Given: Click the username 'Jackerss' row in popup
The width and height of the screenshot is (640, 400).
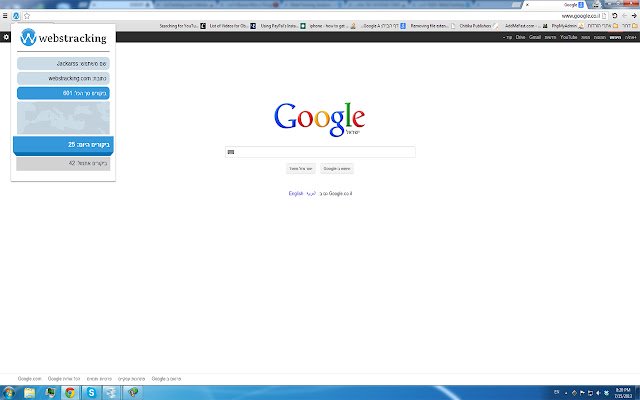Looking at the screenshot, I should [x=63, y=64].
